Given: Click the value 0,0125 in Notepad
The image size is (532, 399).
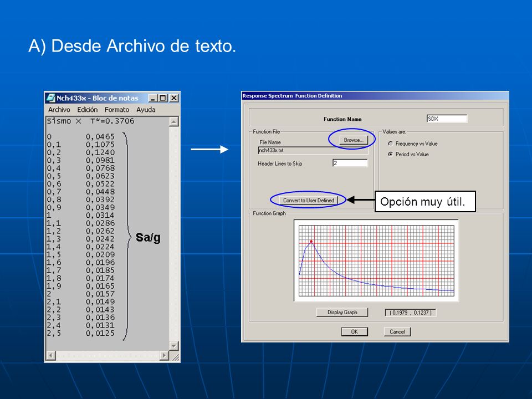Looking at the screenshot, I should (x=100, y=333).
